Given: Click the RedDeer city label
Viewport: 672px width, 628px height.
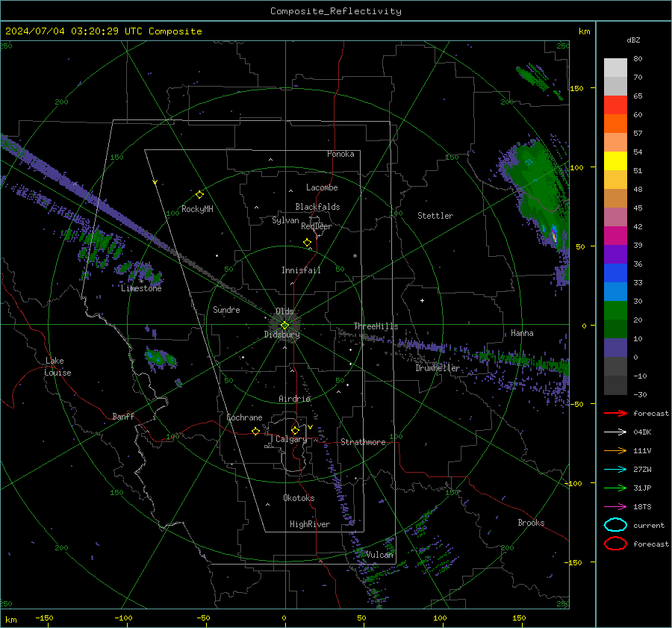Looking at the screenshot, I should click(x=317, y=226).
